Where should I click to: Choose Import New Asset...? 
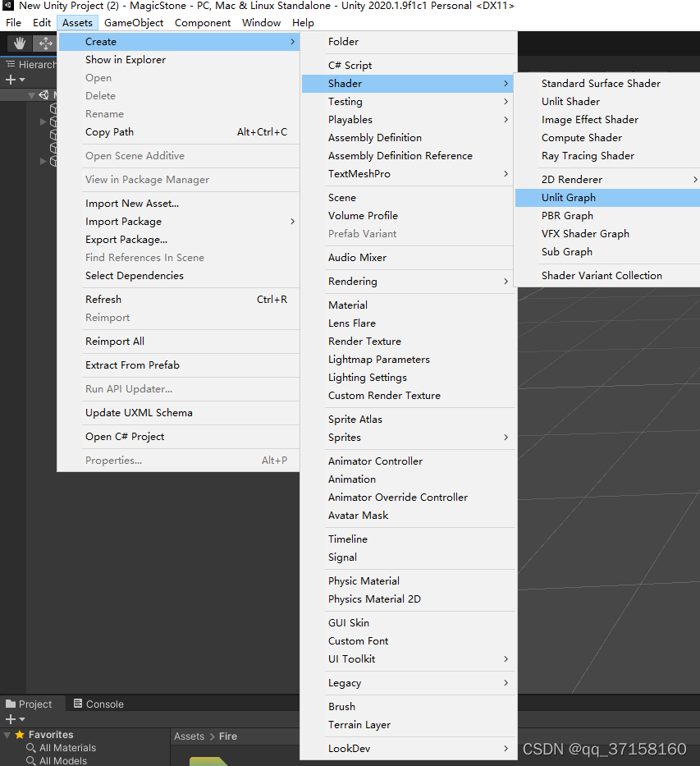click(x=179, y=204)
